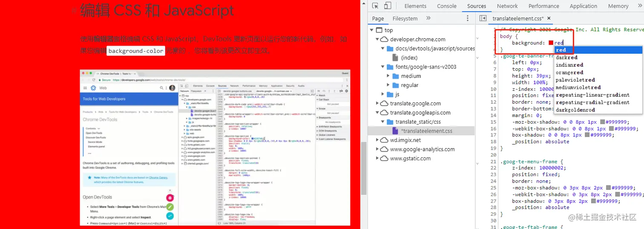644x229 pixels.
Task: Collapse the developer.chrome.com domain arrow
Action: 377,39
